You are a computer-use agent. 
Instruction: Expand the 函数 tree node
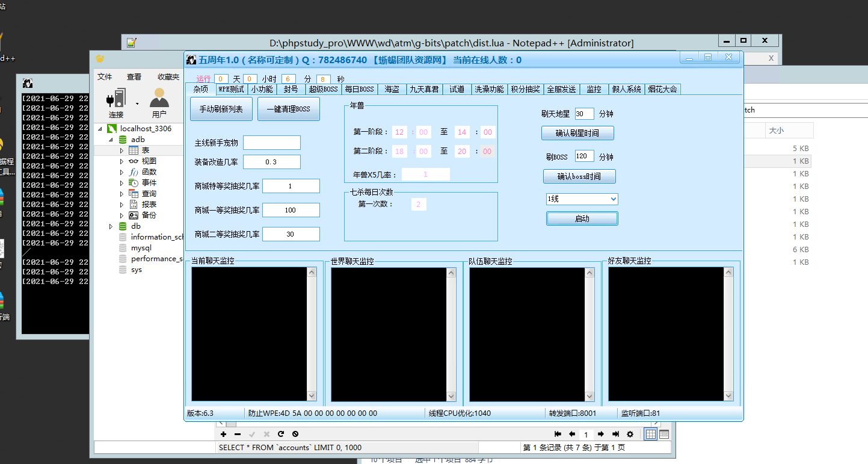122,172
